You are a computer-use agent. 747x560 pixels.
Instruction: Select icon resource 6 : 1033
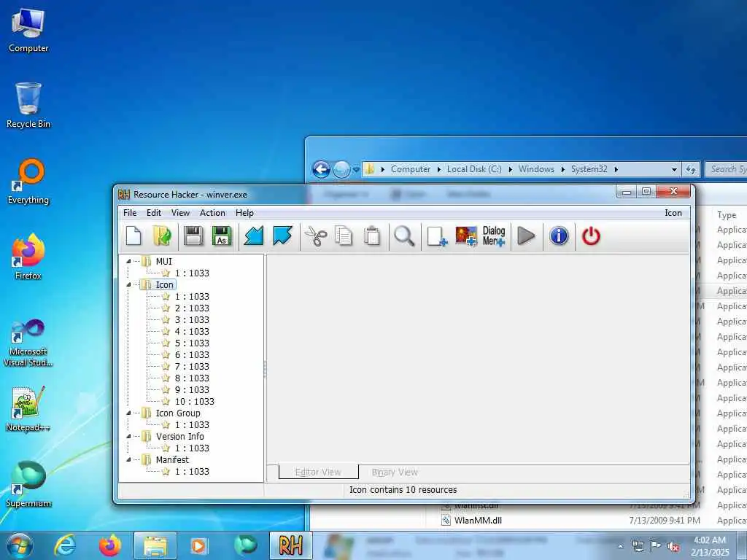click(192, 355)
